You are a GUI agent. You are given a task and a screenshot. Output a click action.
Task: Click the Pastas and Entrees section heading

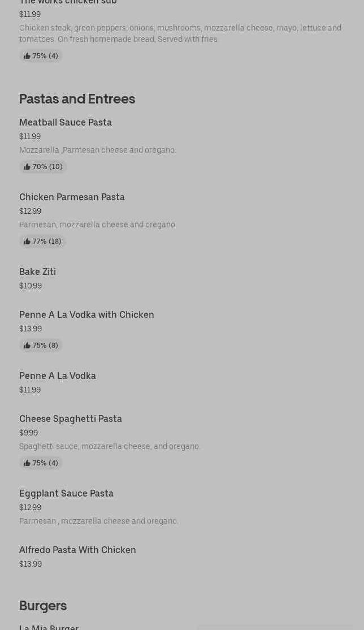77,99
